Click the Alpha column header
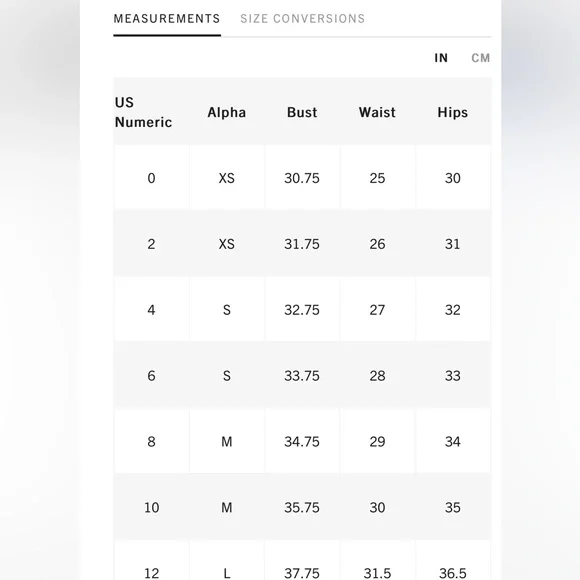This screenshot has height=580, width=580. point(226,112)
